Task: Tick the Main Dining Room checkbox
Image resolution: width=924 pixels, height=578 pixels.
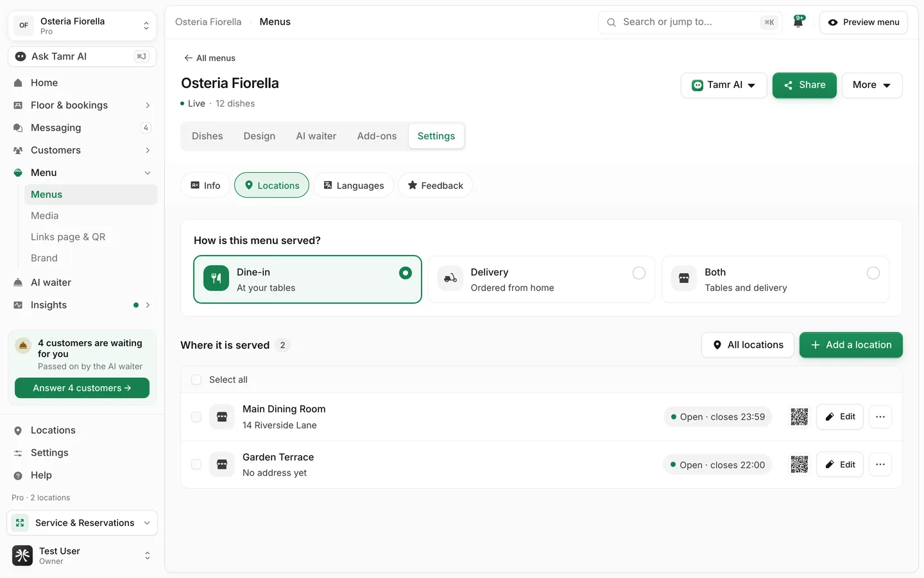Action: [x=196, y=417]
